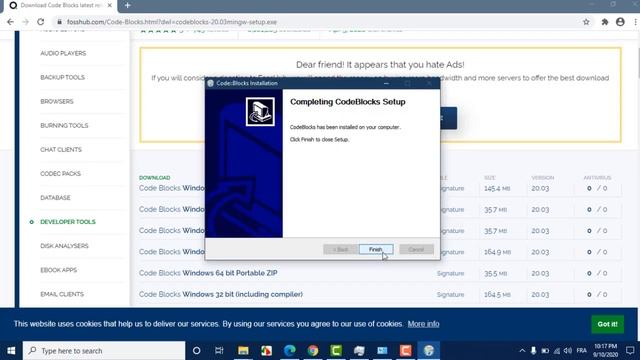Image resolution: width=640 pixels, height=360 pixels.
Task: Open AUDIO PLAYERS category in sidebar
Action: 63,53
